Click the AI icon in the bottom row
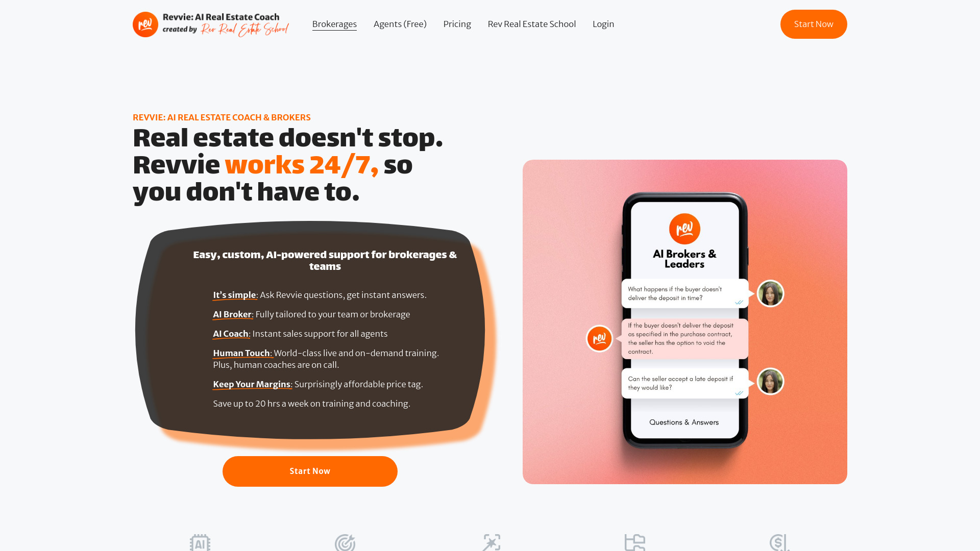Screen dimensions: 980x551 coord(200,542)
